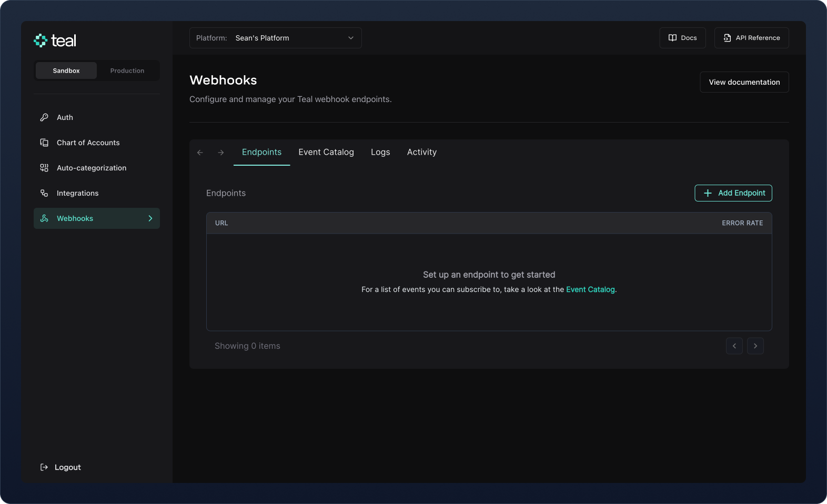Viewport: 827px width, 504px height.
Task: Click the API Reference file icon
Action: tap(727, 38)
